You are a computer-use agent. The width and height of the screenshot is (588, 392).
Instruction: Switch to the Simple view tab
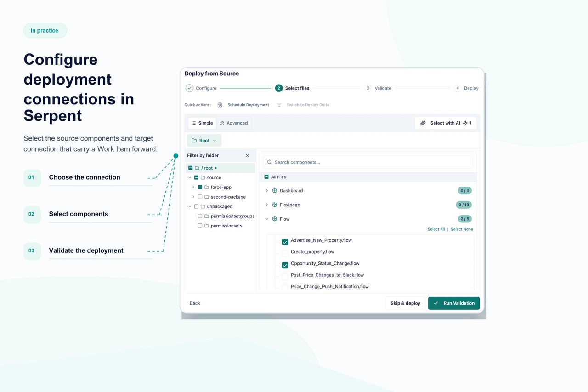coord(202,123)
